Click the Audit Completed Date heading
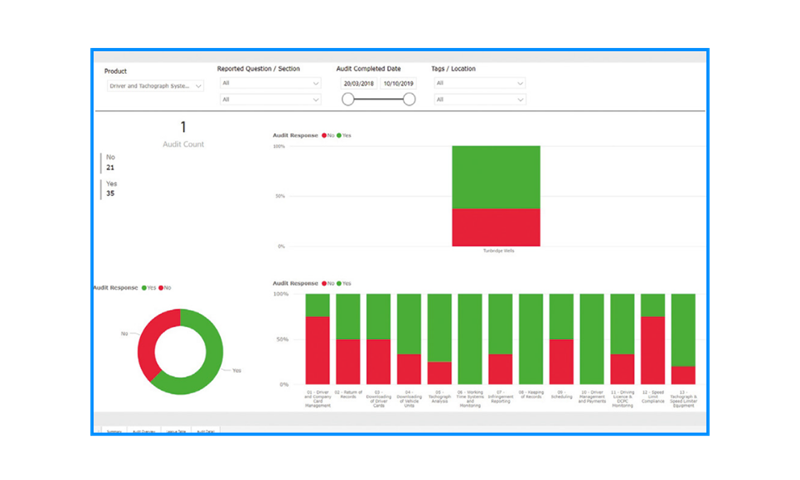 tap(368, 69)
